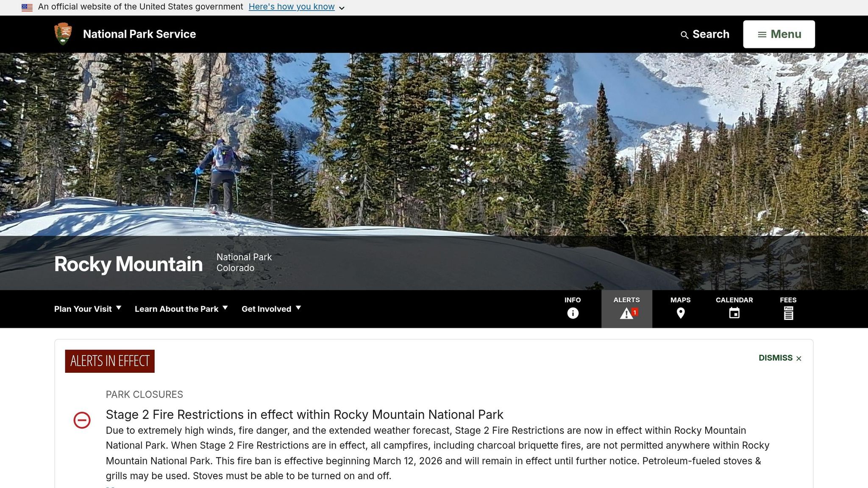Click the red park closure circle icon
The width and height of the screenshot is (868, 488).
pyautogui.click(x=82, y=420)
